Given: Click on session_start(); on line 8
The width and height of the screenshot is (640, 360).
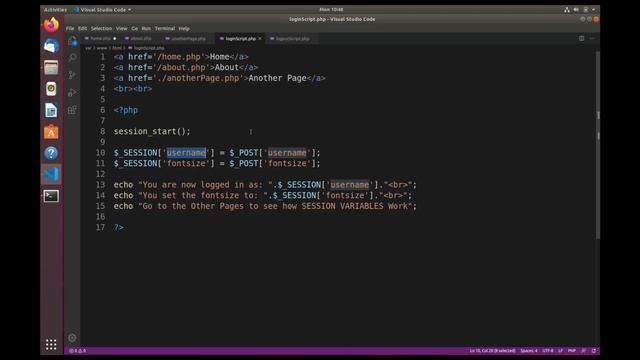Looking at the screenshot, I should coord(152,131).
